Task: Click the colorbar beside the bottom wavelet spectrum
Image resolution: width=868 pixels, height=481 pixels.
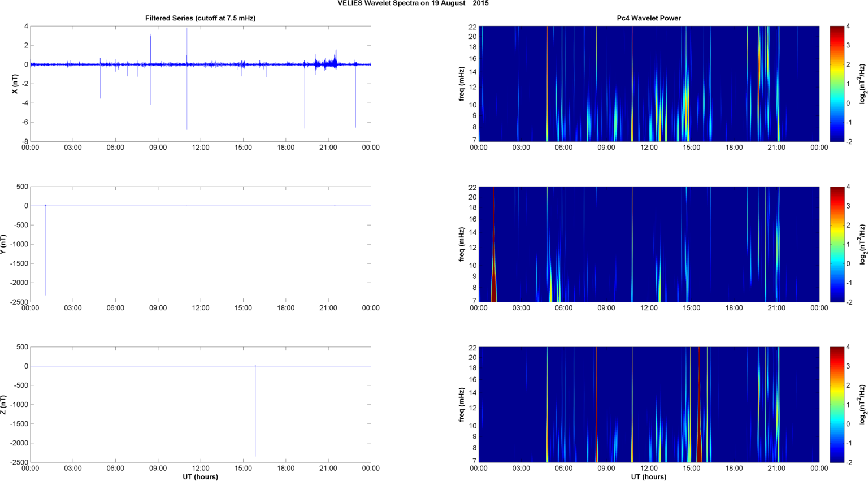Action: point(836,405)
